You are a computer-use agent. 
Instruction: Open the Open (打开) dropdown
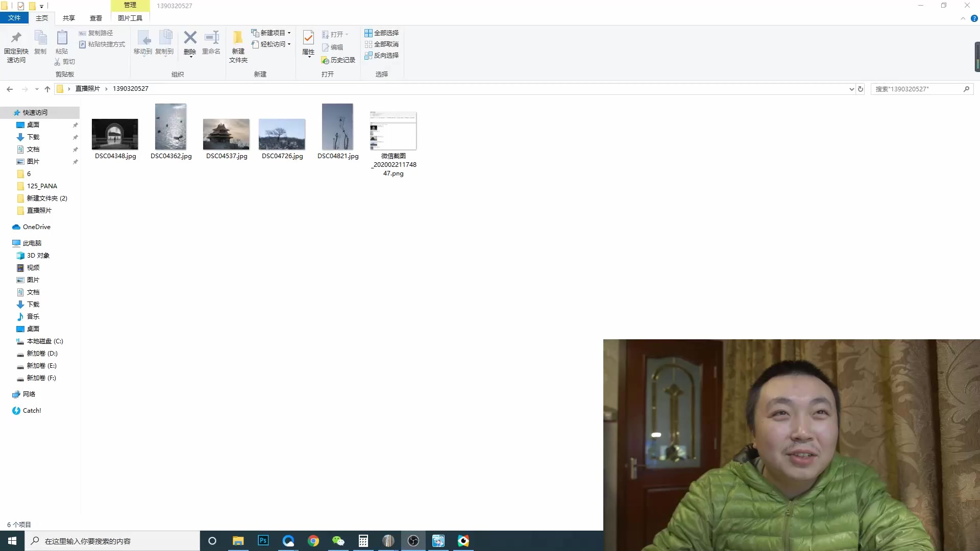(335, 34)
